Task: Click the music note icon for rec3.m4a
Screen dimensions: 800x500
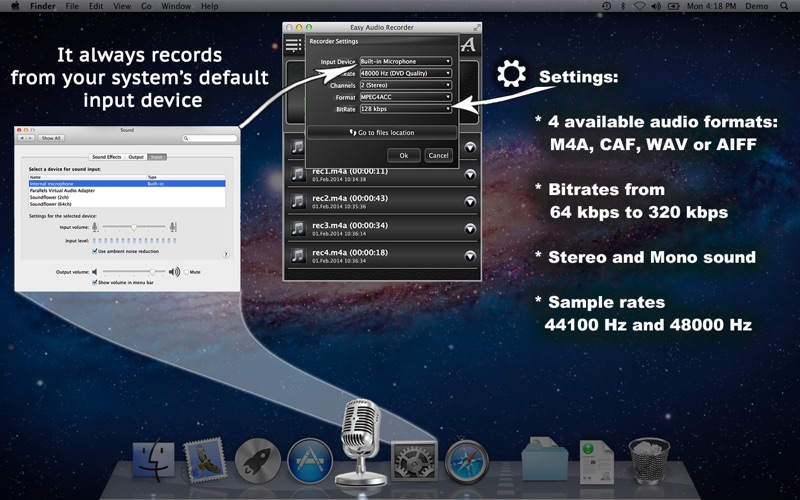Action: point(297,229)
